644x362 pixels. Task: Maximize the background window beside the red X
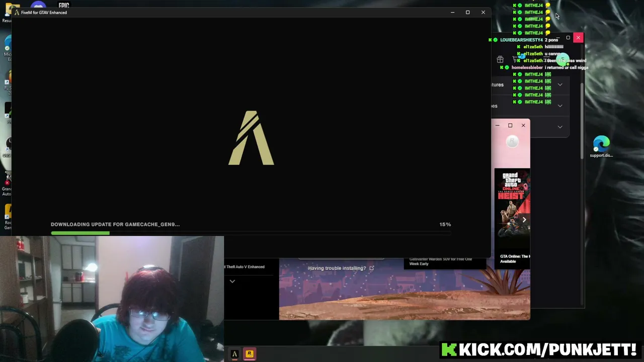pyautogui.click(x=568, y=37)
